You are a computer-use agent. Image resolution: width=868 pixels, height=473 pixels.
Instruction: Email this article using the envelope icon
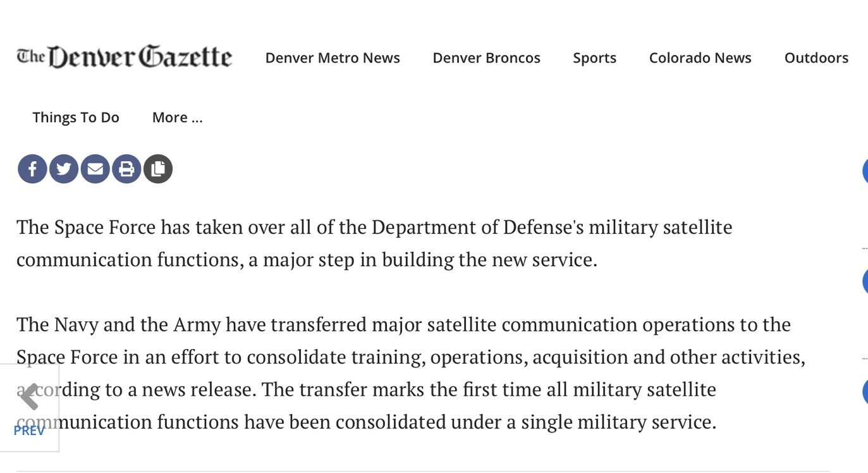(x=95, y=169)
